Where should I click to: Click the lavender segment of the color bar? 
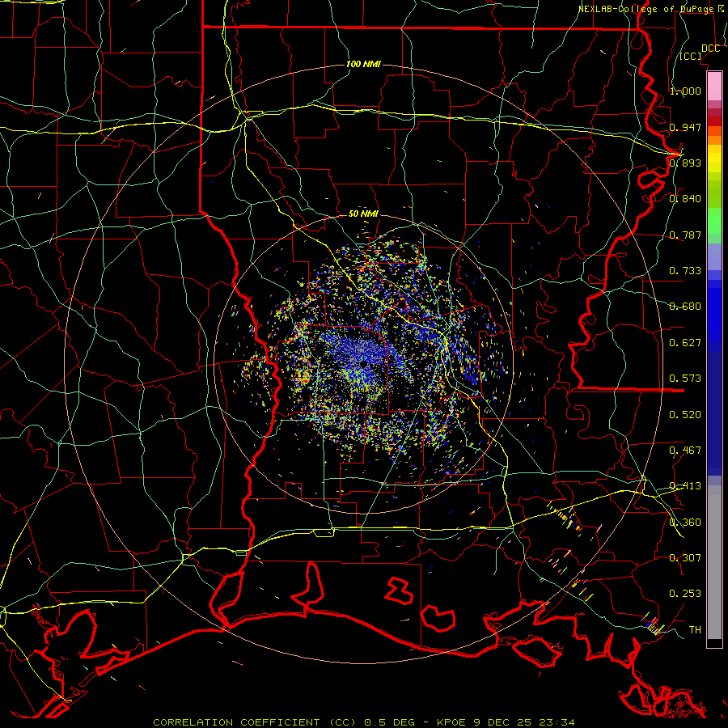pos(714,256)
